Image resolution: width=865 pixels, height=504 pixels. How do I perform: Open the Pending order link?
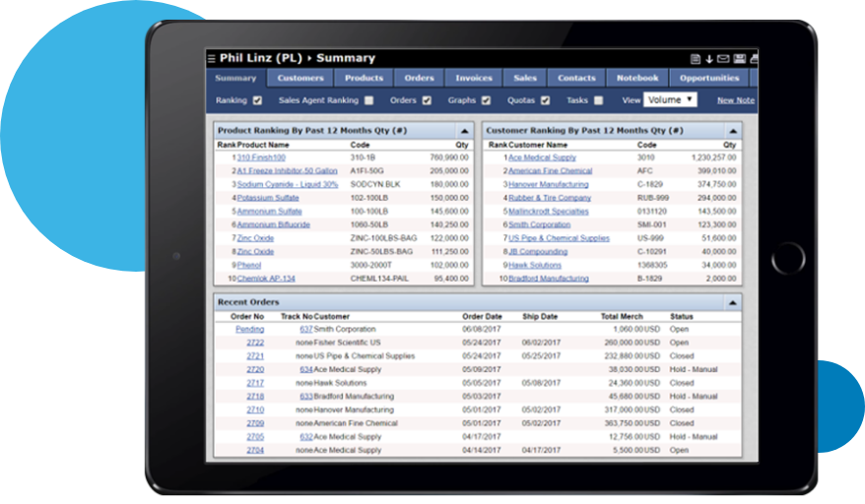coord(250,329)
